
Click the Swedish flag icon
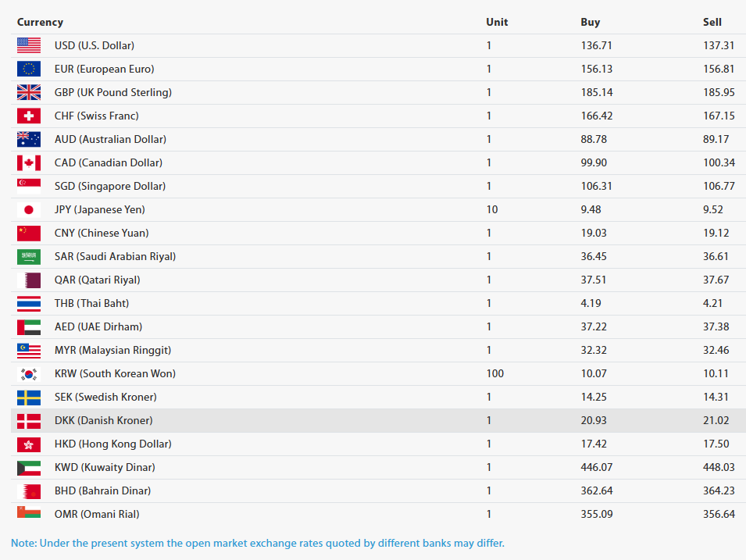click(x=29, y=398)
